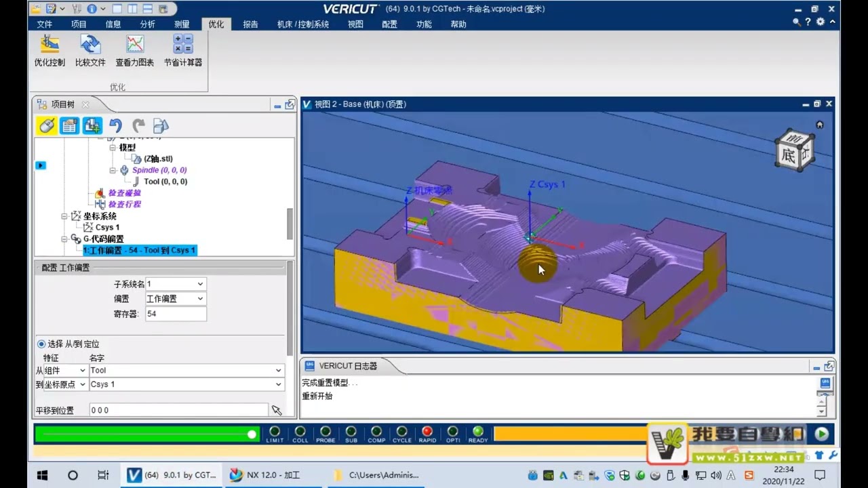Click the pick-position arrow icon beside 平移到位置

[x=276, y=410]
